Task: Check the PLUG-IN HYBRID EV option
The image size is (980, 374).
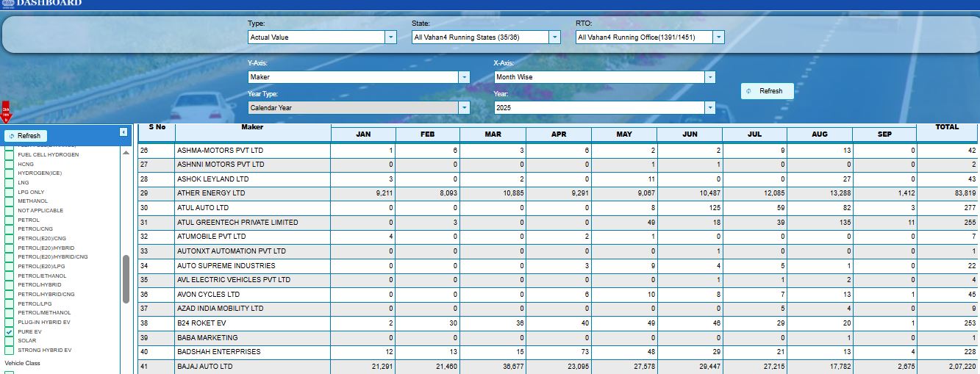Action: 10,323
